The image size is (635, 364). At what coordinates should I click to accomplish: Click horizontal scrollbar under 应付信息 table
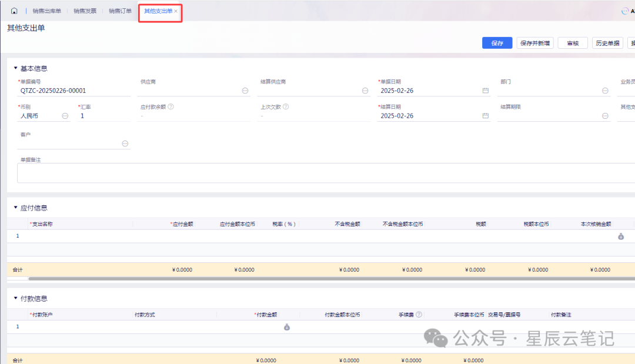(294, 279)
